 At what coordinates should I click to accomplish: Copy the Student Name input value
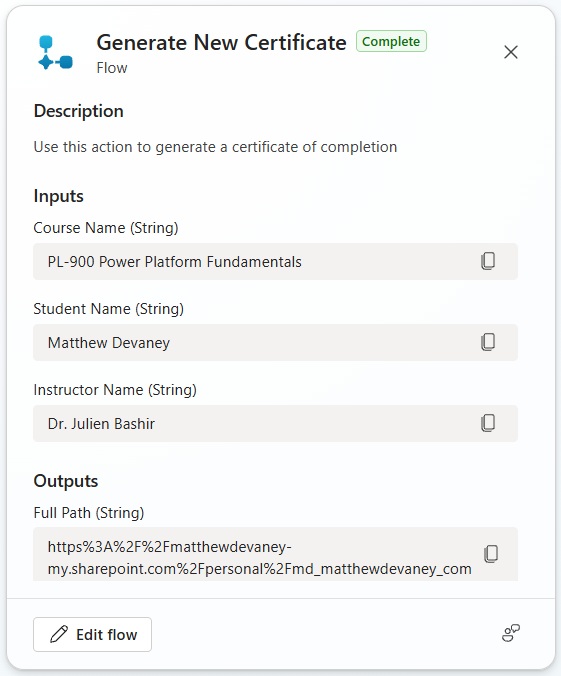488,342
